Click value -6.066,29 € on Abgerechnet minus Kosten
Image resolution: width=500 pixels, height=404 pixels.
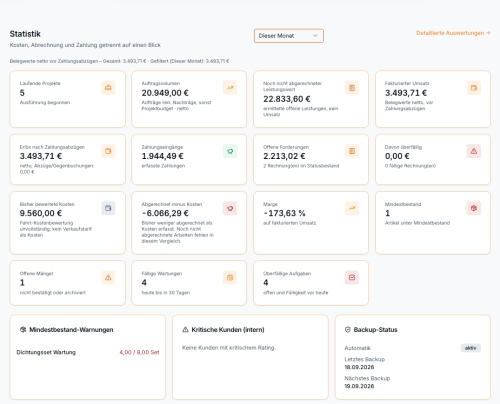tap(165, 213)
